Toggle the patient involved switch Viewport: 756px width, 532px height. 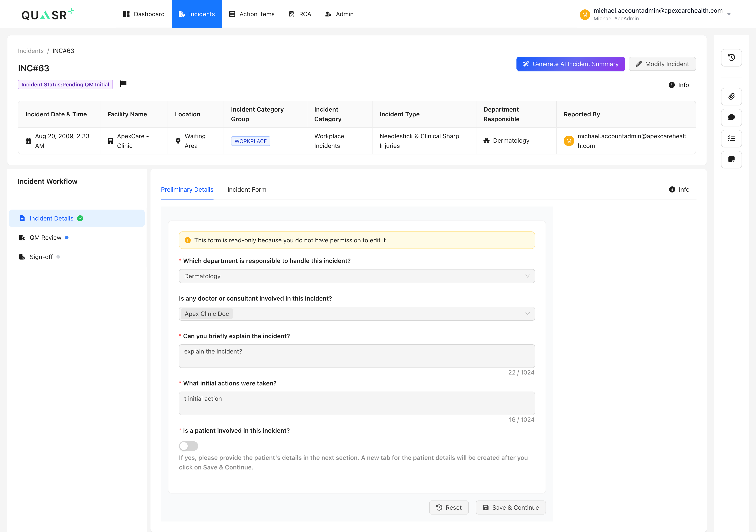coord(188,446)
